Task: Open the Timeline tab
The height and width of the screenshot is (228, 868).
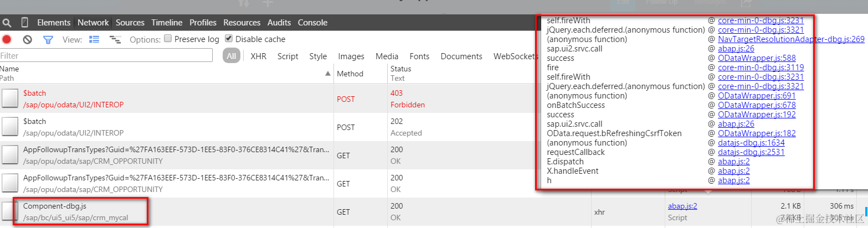Action: click(x=167, y=23)
